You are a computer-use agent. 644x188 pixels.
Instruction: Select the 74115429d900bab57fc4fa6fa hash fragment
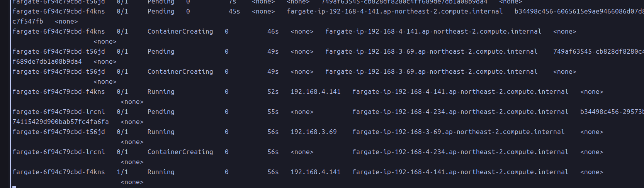pos(61,122)
